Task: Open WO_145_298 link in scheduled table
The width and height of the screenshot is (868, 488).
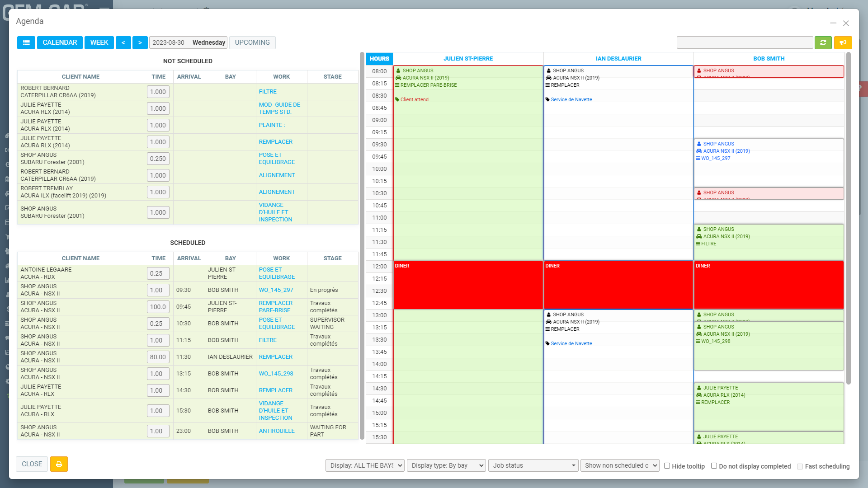Action: [276, 374]
